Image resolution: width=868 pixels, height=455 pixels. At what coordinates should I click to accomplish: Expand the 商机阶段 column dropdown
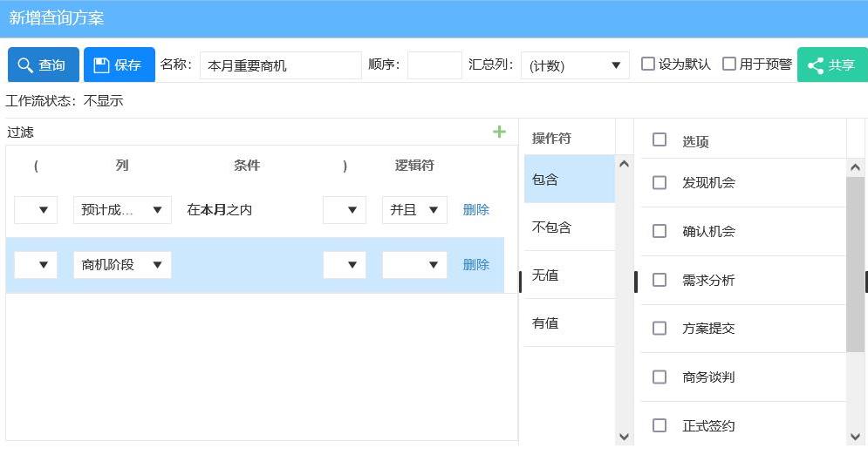(122, 265)
